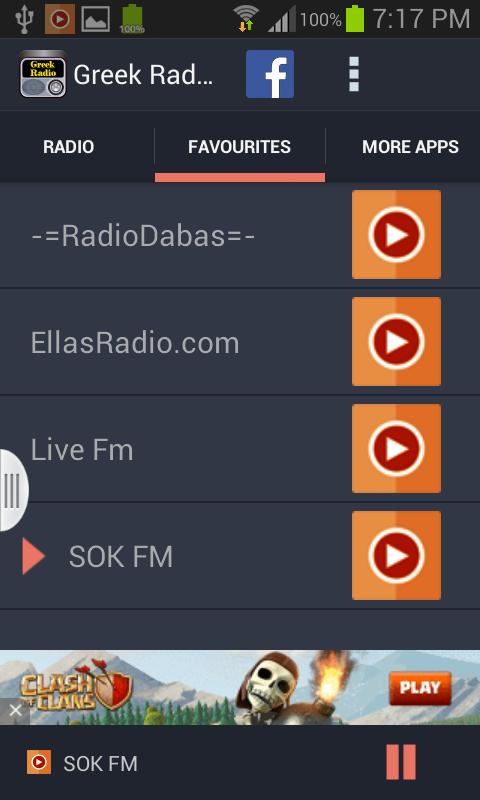Viewport: 480px width, 800px height.
Task: Tap PLAY on the Clash of Clans ad
Action: (x=420, y=688)
